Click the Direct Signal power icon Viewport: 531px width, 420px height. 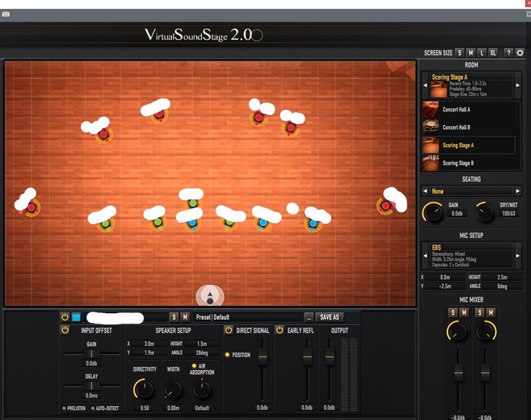click(x=228, y=330)
